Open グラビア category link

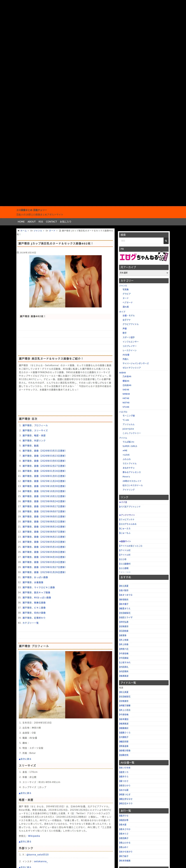(x=127, y=294)
